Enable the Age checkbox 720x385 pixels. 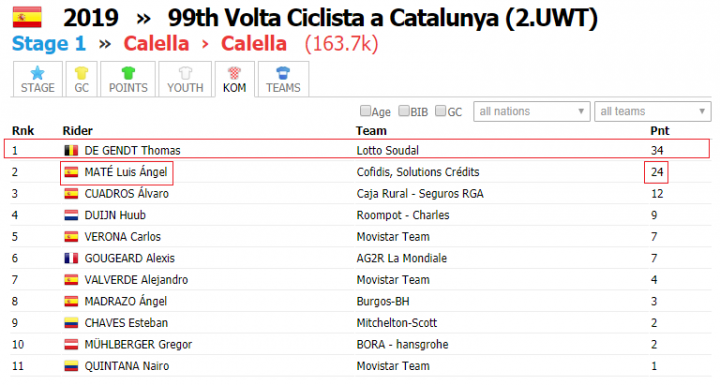[x=366, y=111]
